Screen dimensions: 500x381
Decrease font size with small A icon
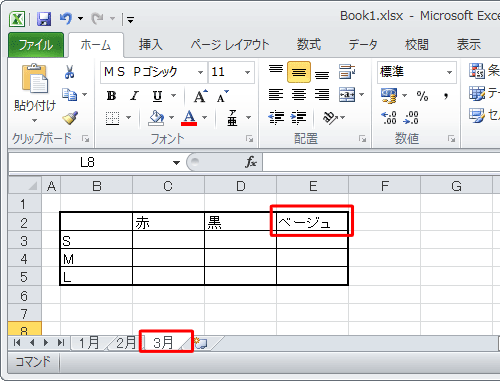[x=222, y=96]
